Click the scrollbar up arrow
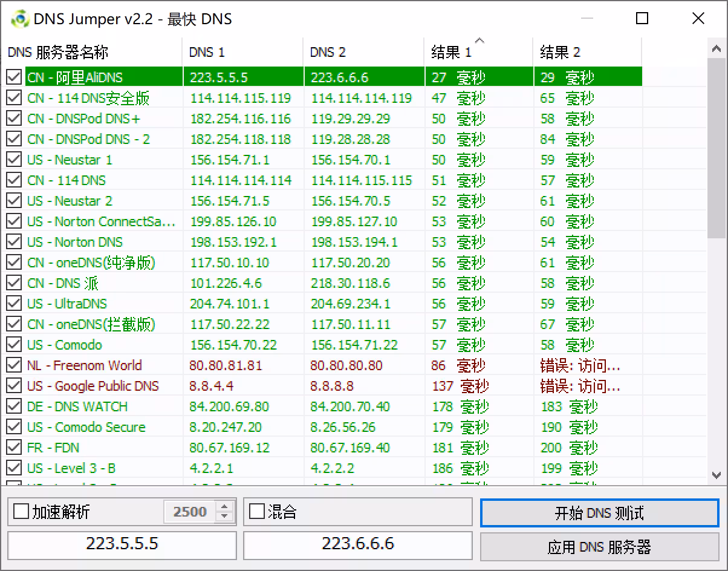This screenshot has width=728, height=571. pos(717,50)
